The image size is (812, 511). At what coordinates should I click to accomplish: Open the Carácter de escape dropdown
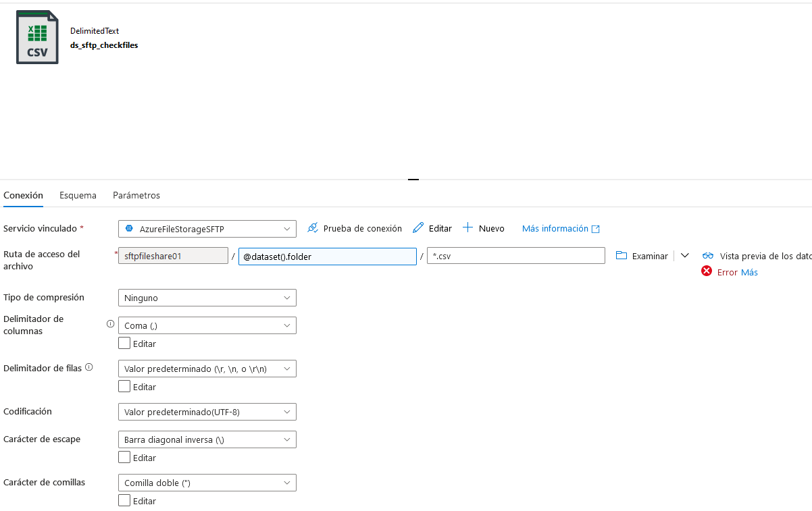coord(207,439)
